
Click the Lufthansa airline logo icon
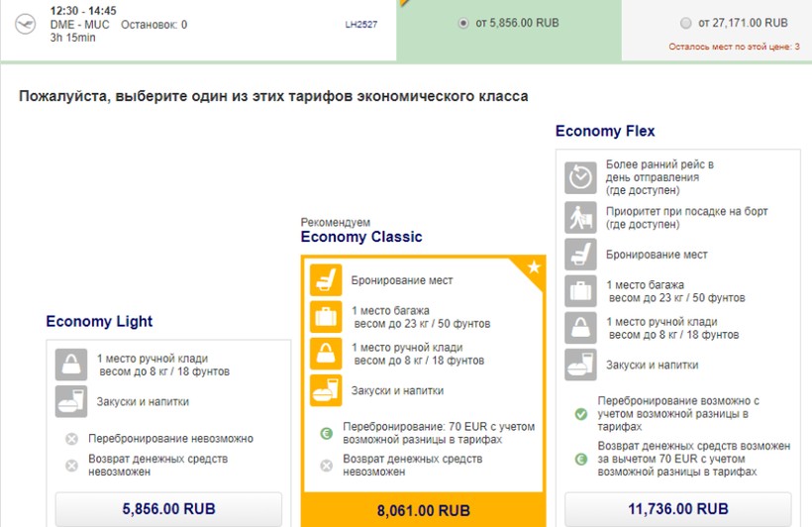(25, 24)
